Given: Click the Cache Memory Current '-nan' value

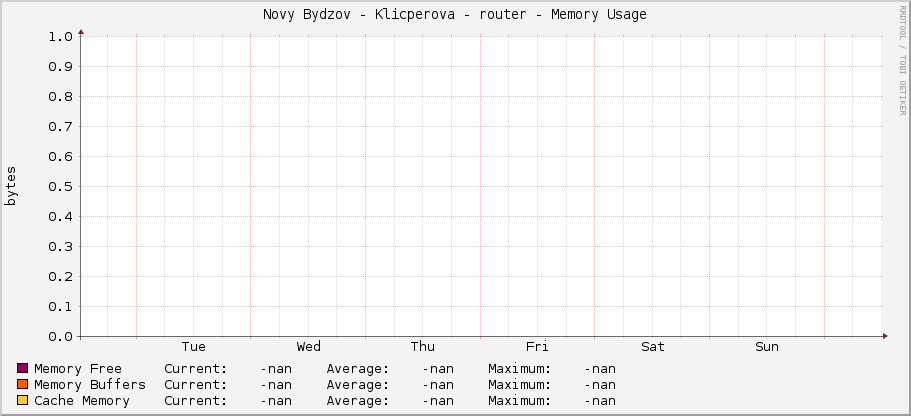Looking at the screenshot, I should (x=276, y=401).
